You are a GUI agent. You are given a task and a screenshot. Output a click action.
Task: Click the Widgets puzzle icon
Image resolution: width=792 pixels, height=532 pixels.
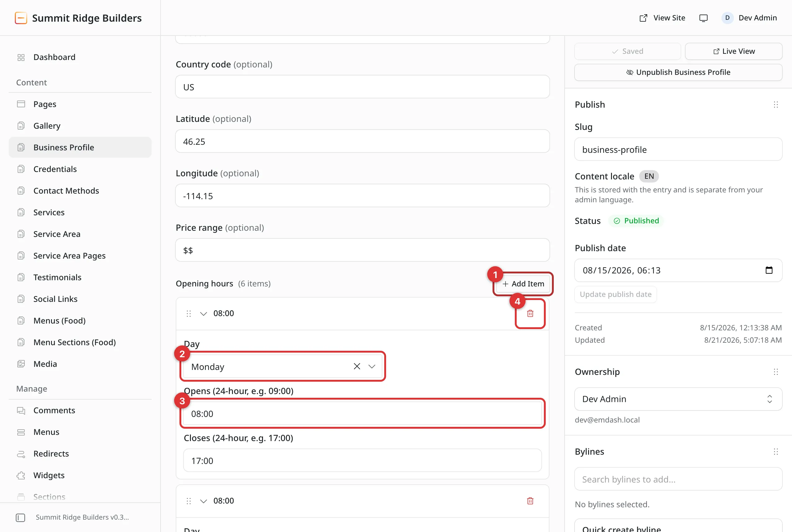21,475
